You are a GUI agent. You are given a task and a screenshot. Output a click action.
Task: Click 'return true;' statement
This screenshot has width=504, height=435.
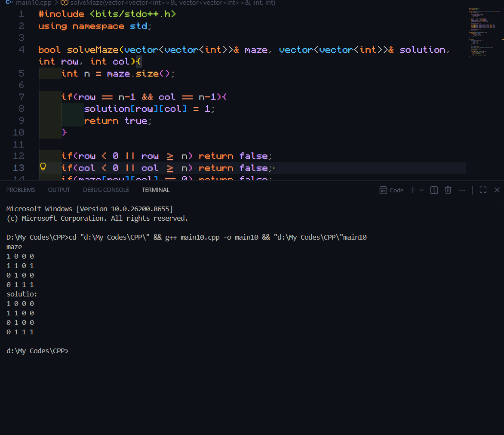(117, 120)
